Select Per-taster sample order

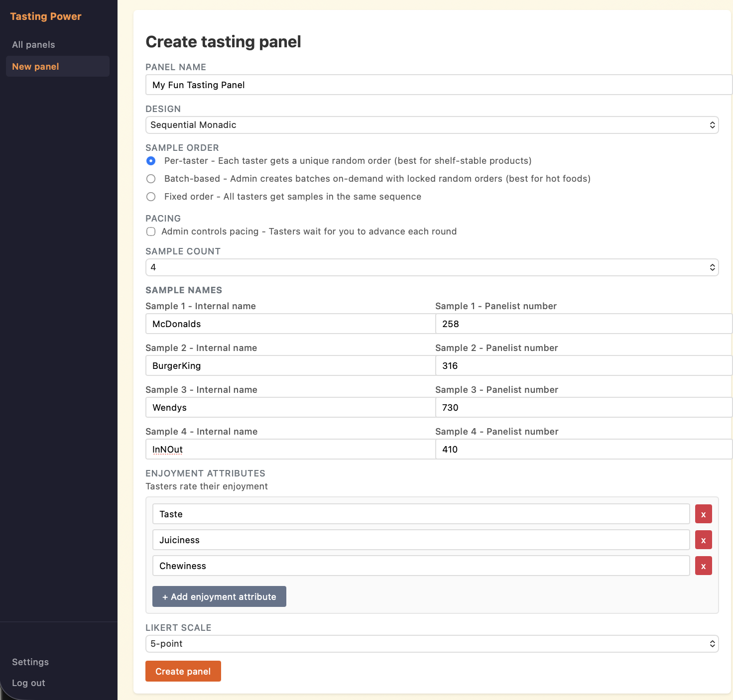[151, 161]
